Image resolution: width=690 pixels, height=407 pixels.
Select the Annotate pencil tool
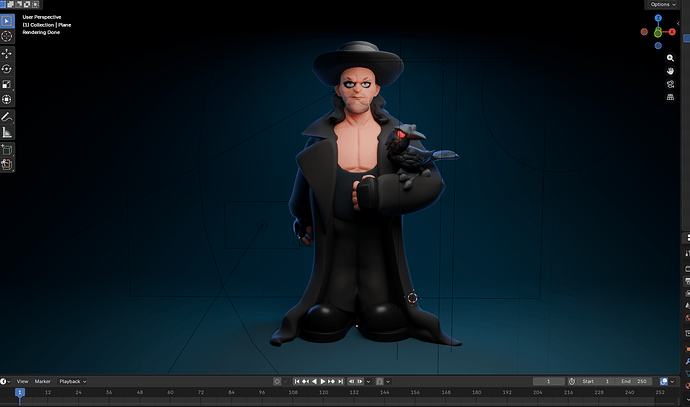(x=7, y=117)
